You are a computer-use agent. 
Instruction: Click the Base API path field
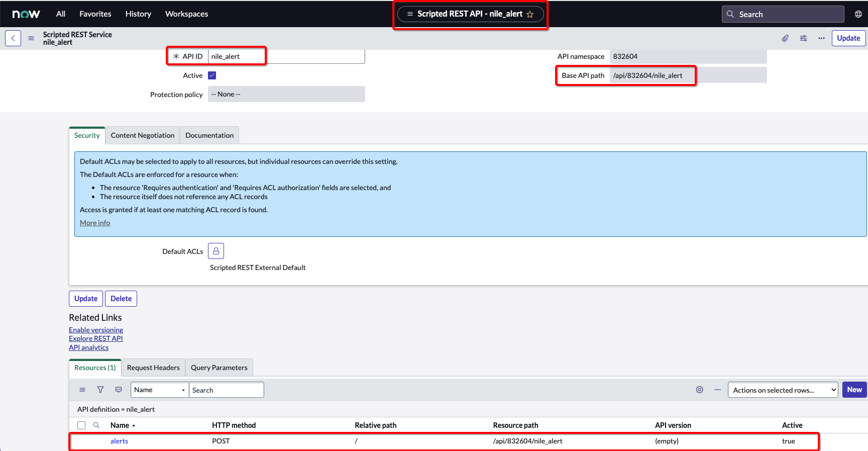688,75
